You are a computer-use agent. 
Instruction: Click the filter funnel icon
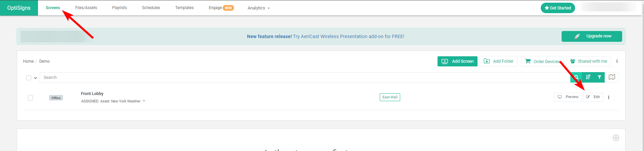(599, 77)
